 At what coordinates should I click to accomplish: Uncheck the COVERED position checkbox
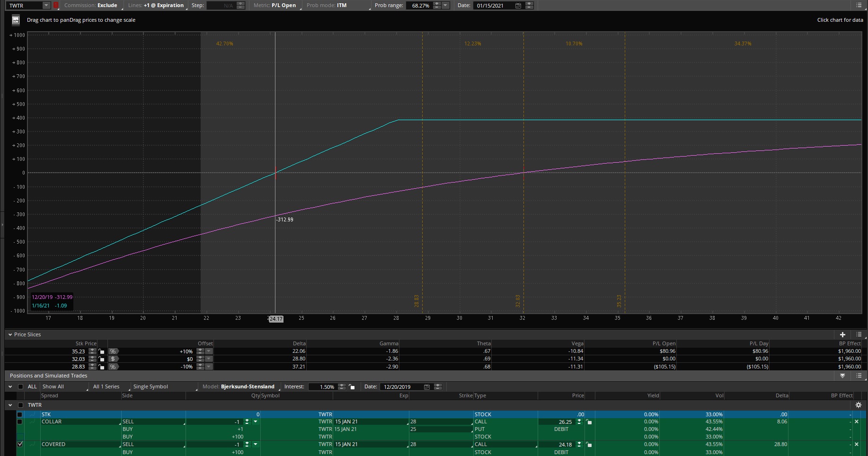[20, 444]
